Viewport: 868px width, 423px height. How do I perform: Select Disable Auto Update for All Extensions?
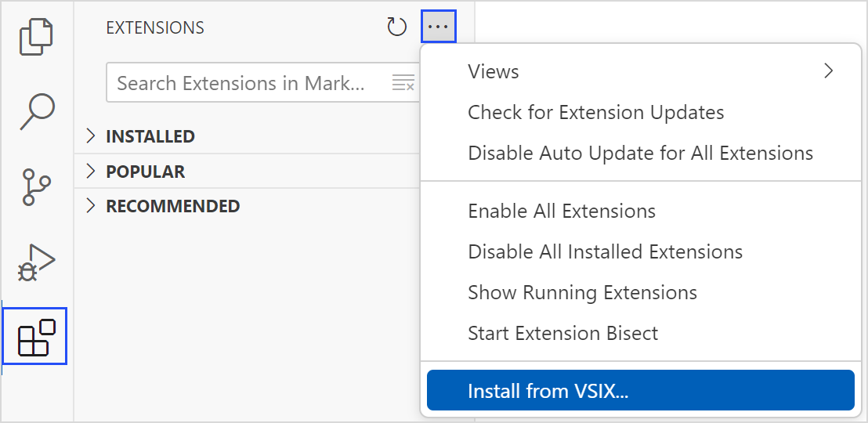(640, 153)
